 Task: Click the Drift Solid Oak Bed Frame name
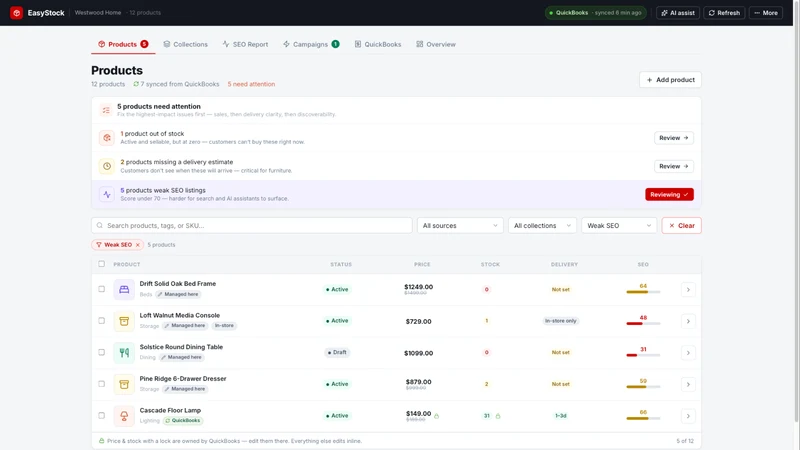(178, 284)
